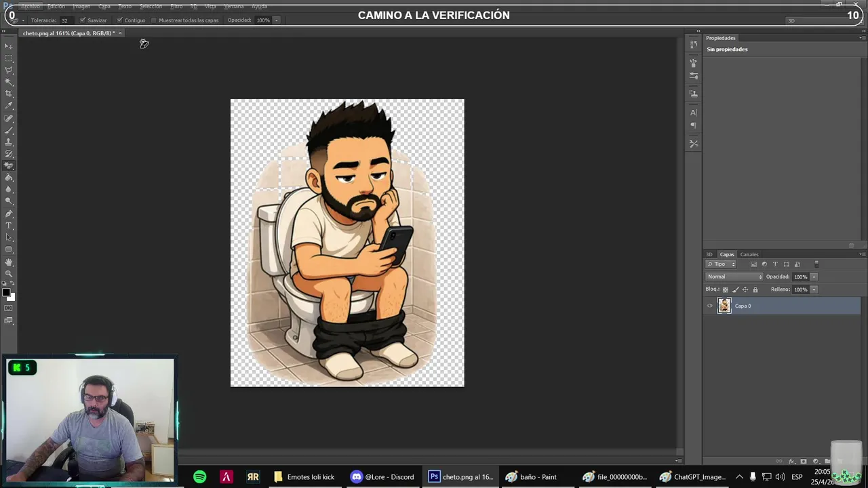Expand the Relleno slider arrow
The width and height of the screenshot is (868, 488).
[x=814, y=289]
